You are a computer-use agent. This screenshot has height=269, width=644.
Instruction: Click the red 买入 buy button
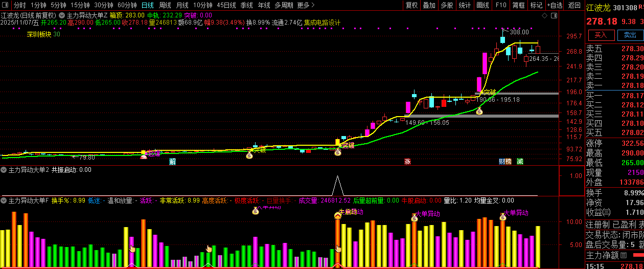(x=601, y=35)
